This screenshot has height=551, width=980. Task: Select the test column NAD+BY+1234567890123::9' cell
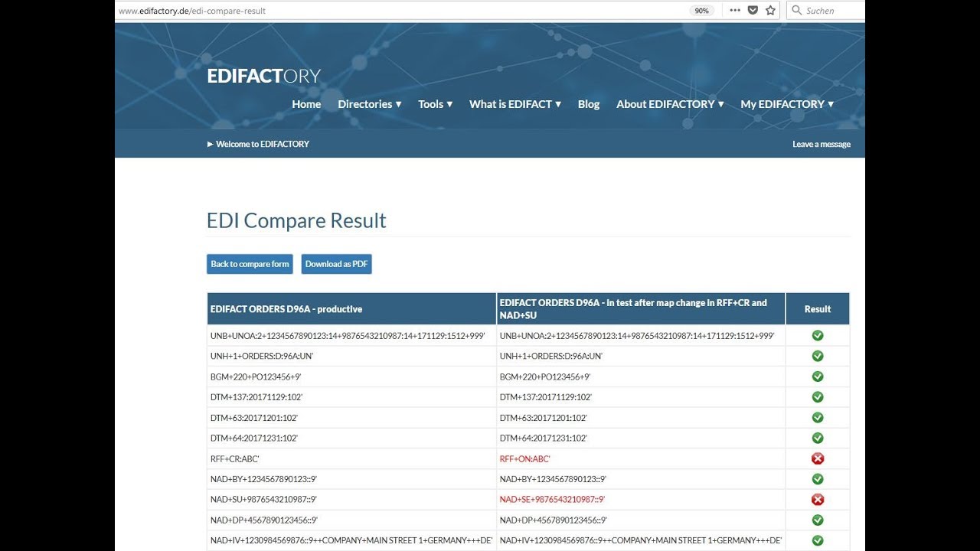[x=641, y=479]
